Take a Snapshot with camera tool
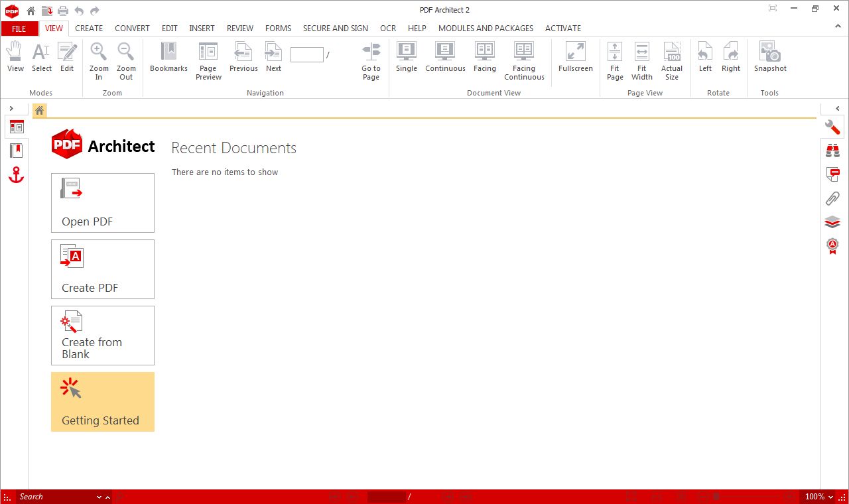This screenshot has width=849, height=504. tap(770, 57)
